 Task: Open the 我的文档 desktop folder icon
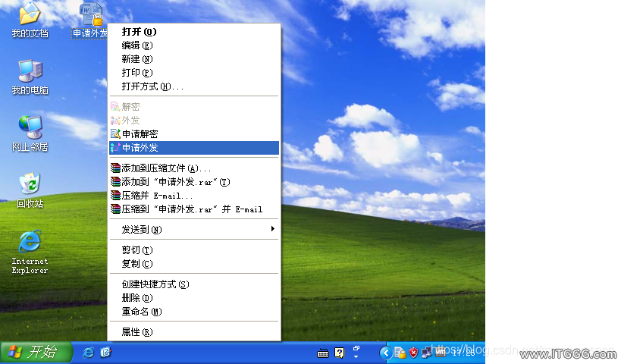(30, 20)
